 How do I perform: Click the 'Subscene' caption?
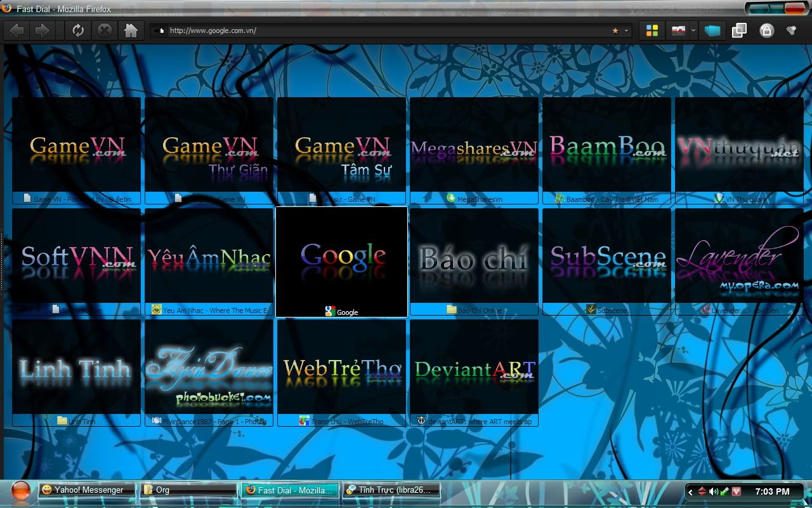[612, 310]
